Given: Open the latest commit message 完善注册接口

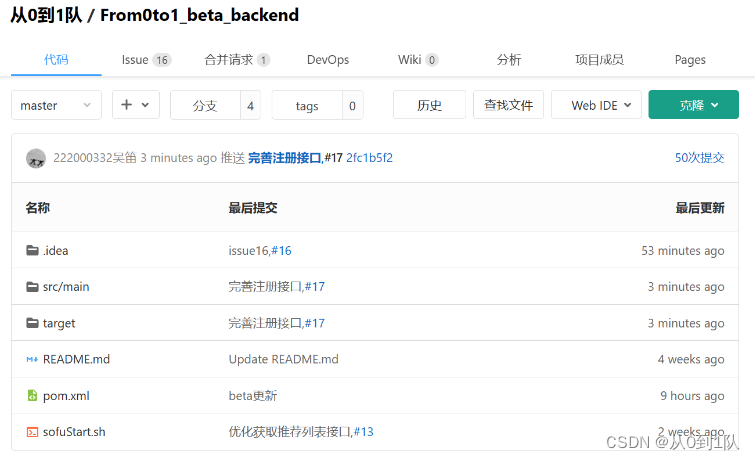Looking at the screenshot, I should click(285, 158).
